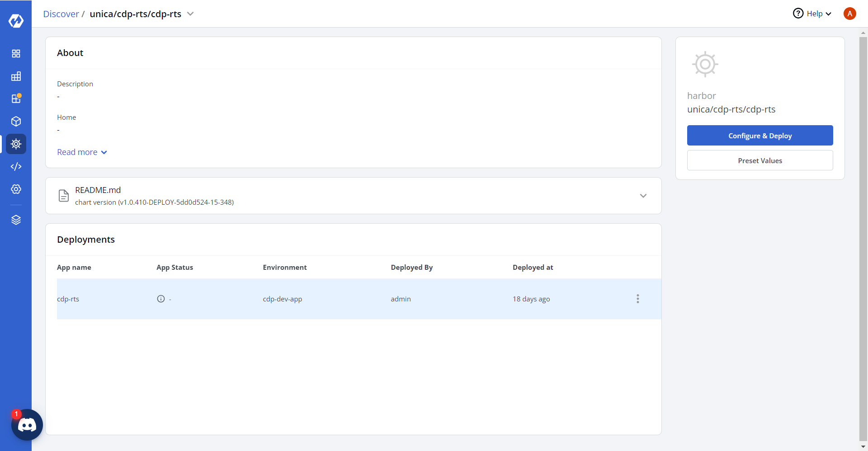Open the sidebar icon with orange notification dot
868x451 pixels.
pyautogui.click(x=16, y=99)
